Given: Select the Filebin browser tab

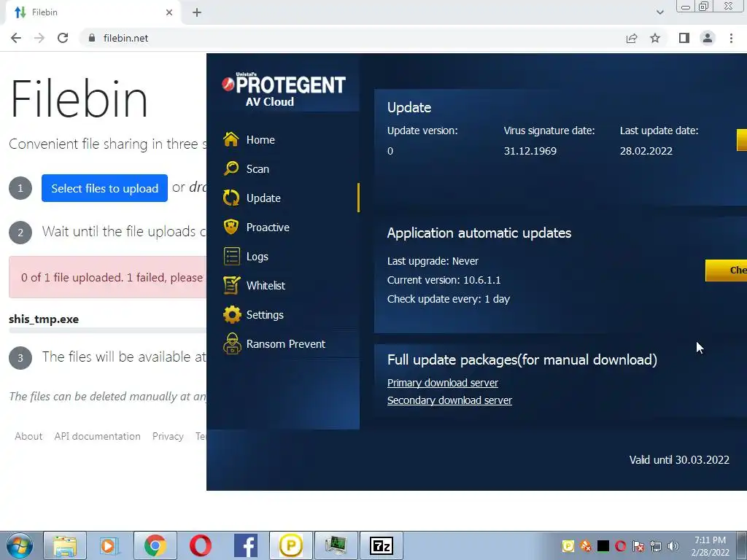Looking at the screenshot, I should [x=93, y=12].
